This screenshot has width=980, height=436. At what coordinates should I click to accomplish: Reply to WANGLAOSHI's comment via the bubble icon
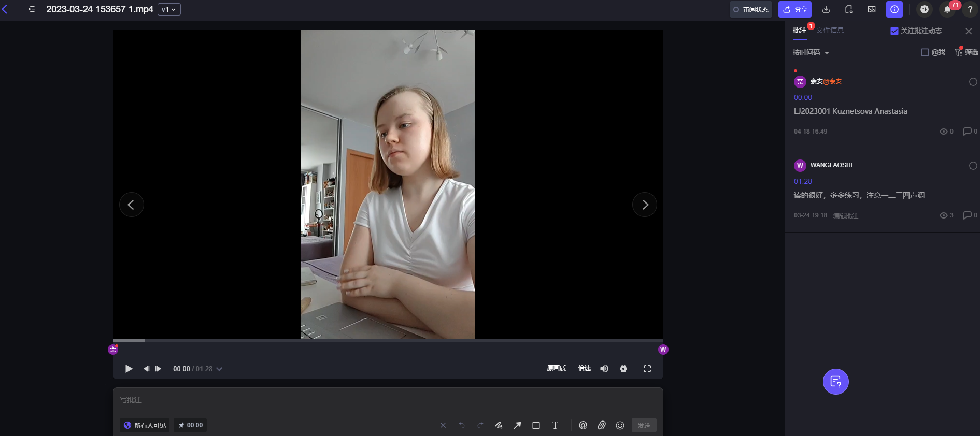(x=970, y=215)
